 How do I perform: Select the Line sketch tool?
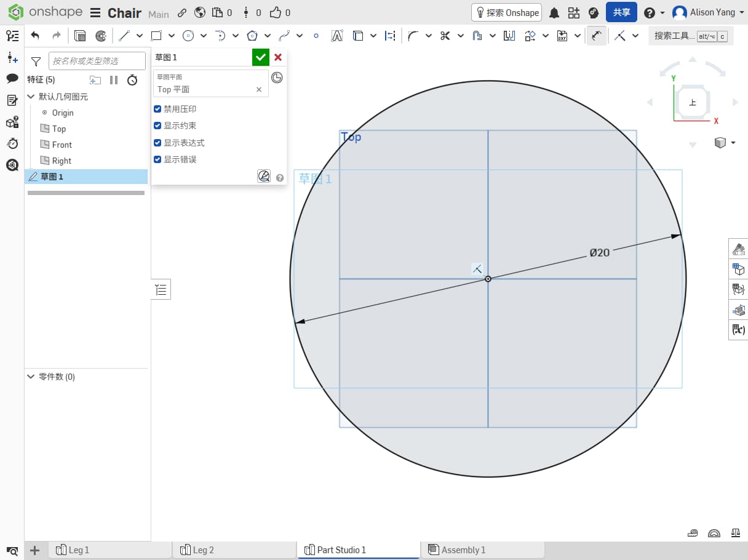pyautogui.click(x=125, y=36)
